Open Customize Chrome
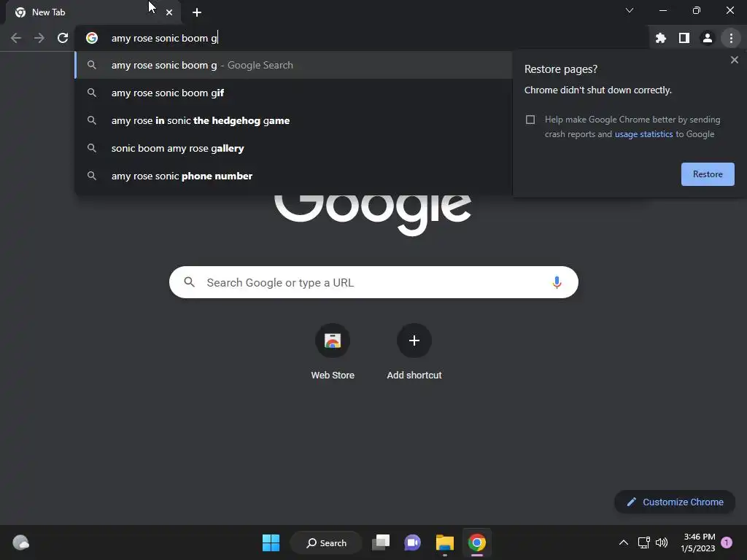Screen dimensions: 747x560 (675, 502)
